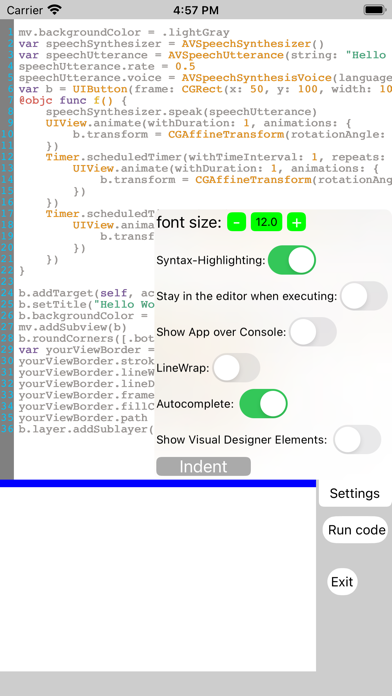Select the 12.0 font size field
Image resolution: width=392 pixels, height=696 pixels.
266,222
